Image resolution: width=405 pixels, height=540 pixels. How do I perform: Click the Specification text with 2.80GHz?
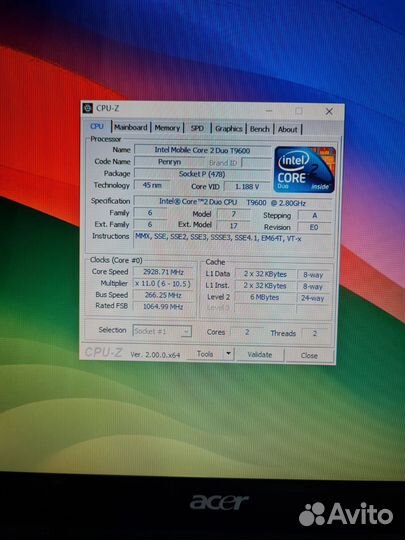click(x=232, y=202)
